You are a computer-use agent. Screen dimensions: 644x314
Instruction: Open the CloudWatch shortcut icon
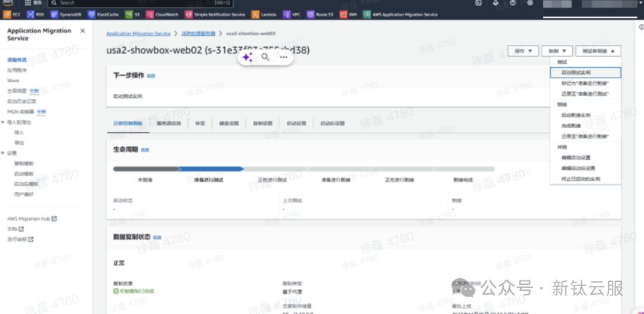click(150, 14)
